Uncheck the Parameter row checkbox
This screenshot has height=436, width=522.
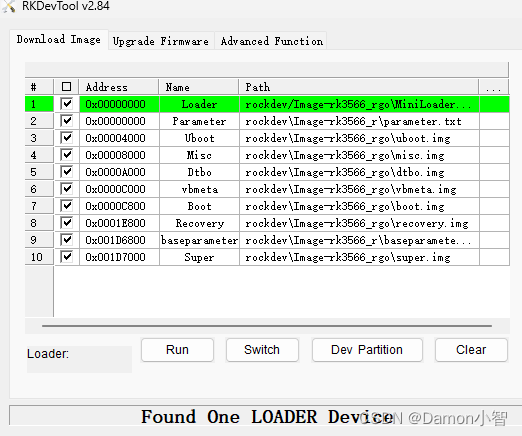(67, 121)
